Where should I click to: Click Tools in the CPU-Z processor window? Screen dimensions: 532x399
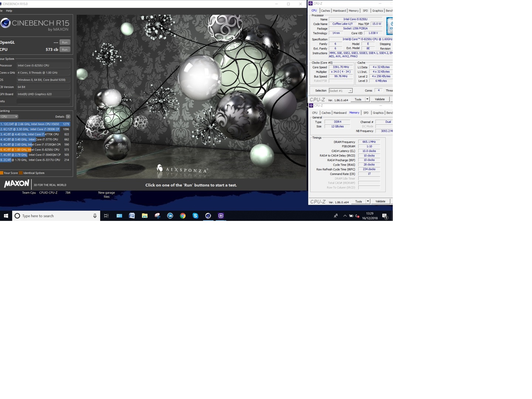point(358,99)
